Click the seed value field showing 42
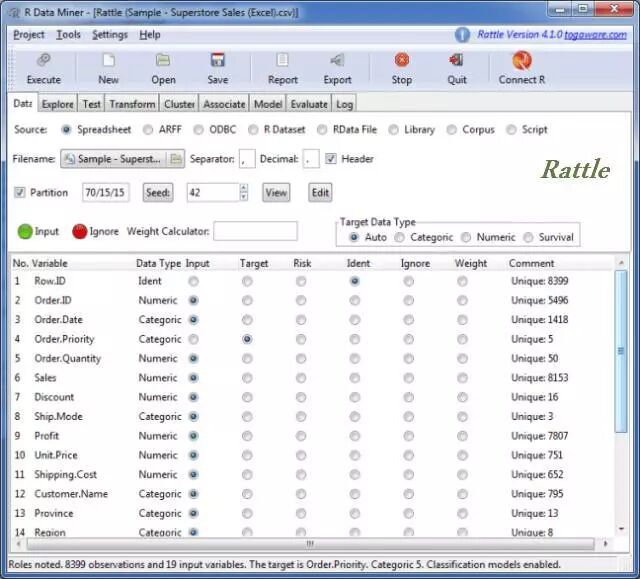 coord(213,193)
